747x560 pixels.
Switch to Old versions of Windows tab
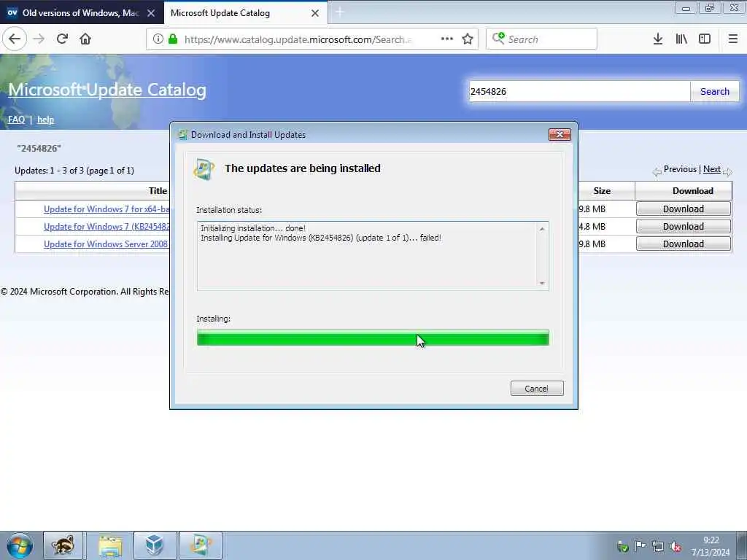point(80,13)
